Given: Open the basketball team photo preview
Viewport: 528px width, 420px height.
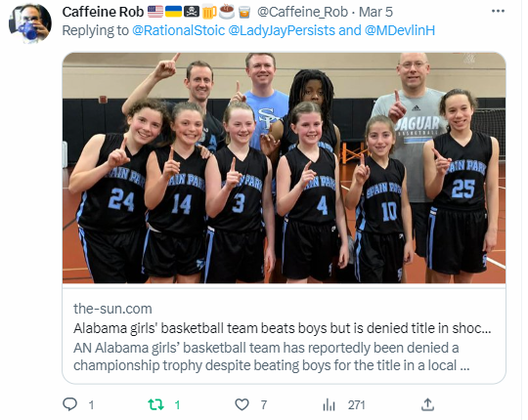Looking at the screenshot, I should point(284,168).
